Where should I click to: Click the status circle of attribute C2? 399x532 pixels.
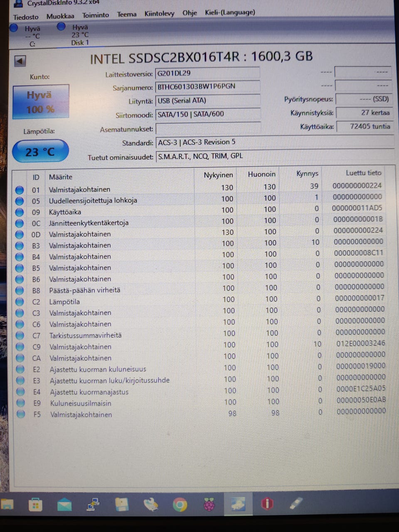click(20, 302)
